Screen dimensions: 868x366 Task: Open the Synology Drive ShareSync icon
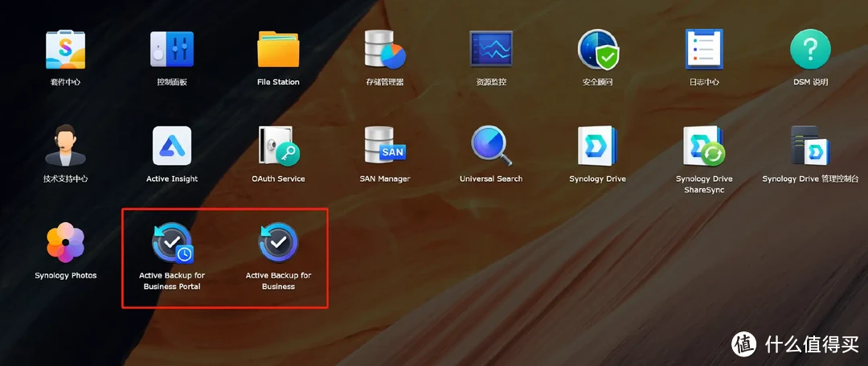click(704, 146)
